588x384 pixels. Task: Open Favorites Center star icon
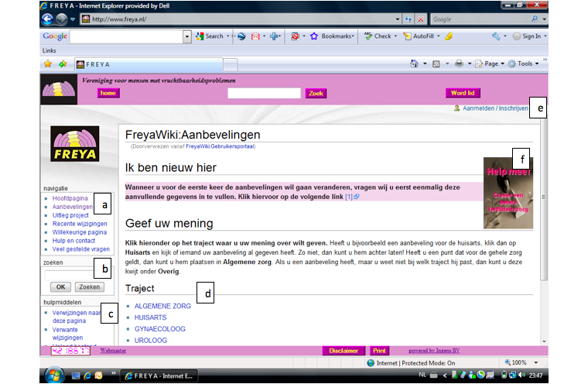click(47, 63)
